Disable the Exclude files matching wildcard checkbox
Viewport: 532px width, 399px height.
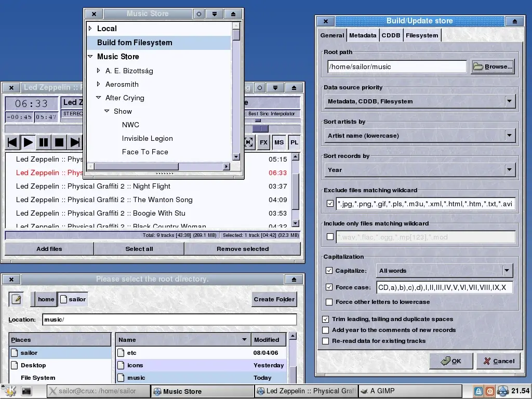(x=330, y=204)
